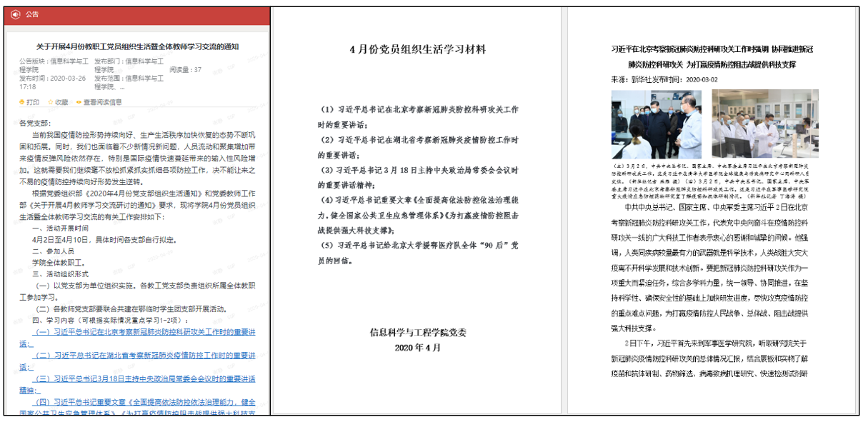Image resolution: width=868 pixels, height=422 pixels.
Task: Click the star icon next to 收藏
Action: 49,101
